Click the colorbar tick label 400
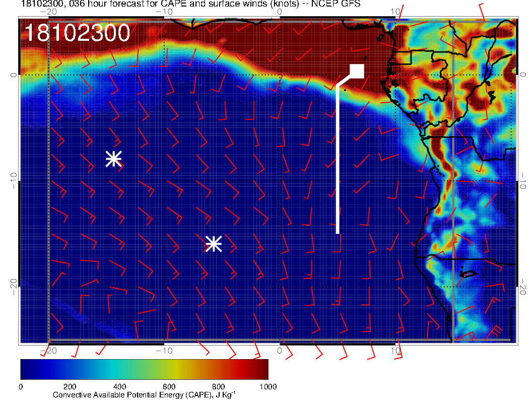 (119, 387)
